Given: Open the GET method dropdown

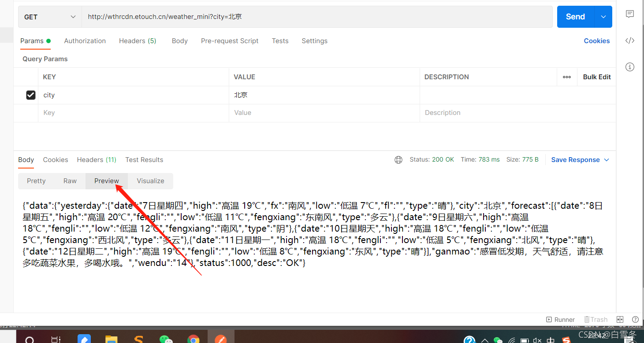Looking at the screenshot, I should pyautogui.click(x=50, y=17).
